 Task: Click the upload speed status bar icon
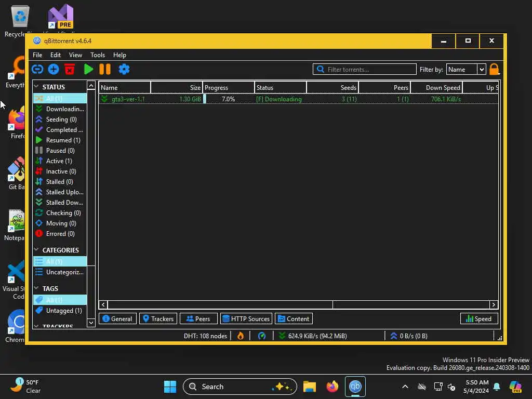[x=394, y=336]
